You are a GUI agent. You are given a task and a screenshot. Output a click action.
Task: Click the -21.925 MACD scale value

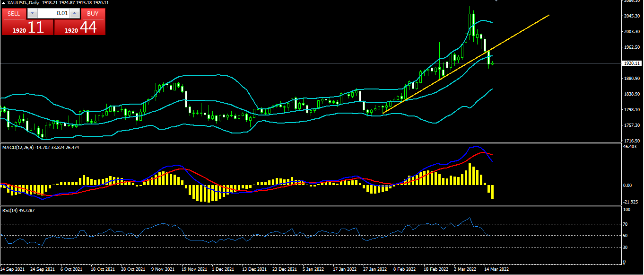pyautogui.click(x=631, y=202)
